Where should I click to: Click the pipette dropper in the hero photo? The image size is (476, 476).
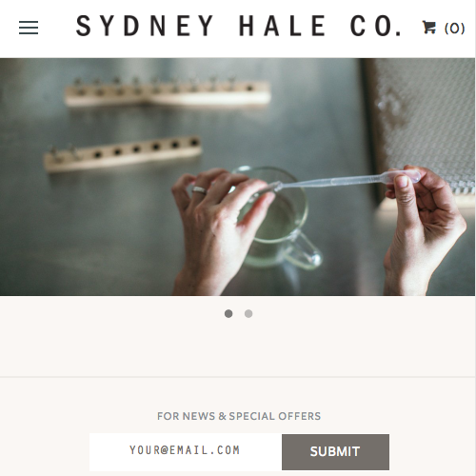coord(346,181)
